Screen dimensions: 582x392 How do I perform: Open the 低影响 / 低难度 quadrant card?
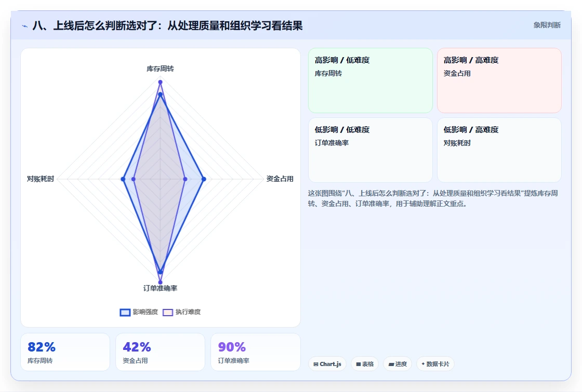[371, 150]
